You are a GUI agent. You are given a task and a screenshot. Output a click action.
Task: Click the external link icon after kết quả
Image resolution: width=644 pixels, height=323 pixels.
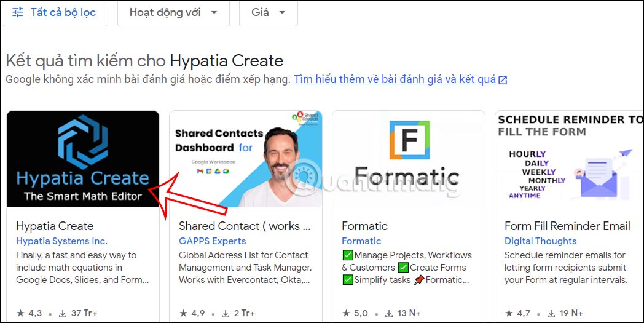point(503,80)
